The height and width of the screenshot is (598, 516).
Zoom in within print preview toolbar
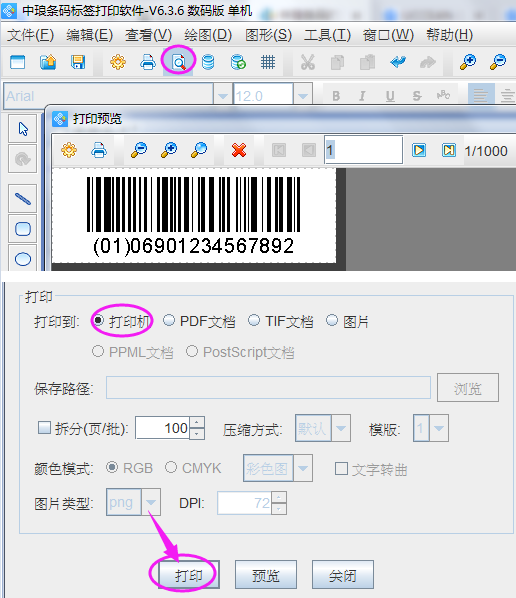coord(169,150)
